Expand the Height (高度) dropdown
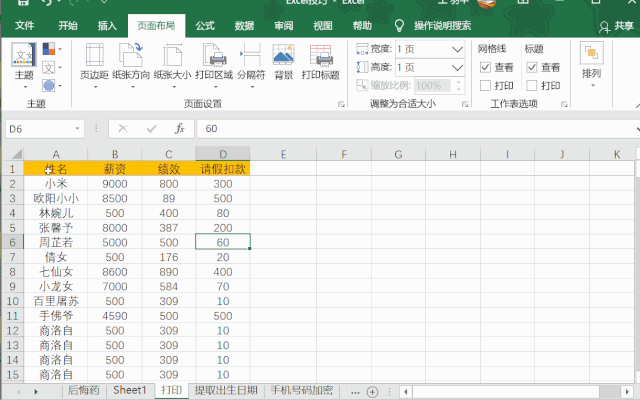Viewport: 640px width, 400px height. point(457,67)
